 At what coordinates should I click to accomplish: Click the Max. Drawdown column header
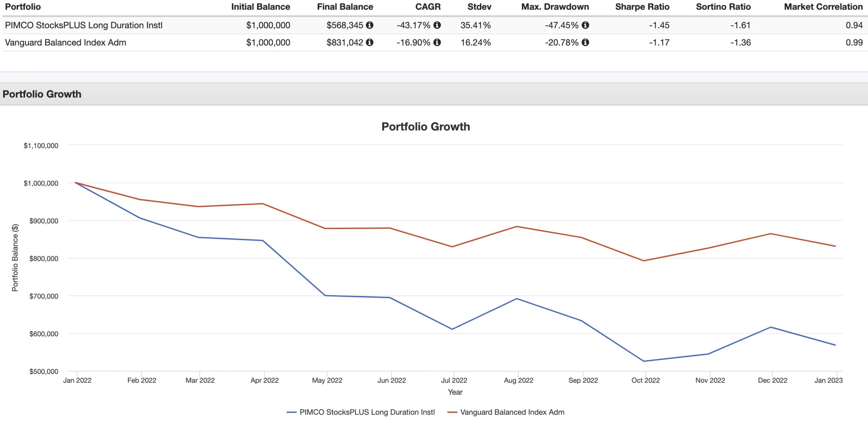[x=555, y=7]
